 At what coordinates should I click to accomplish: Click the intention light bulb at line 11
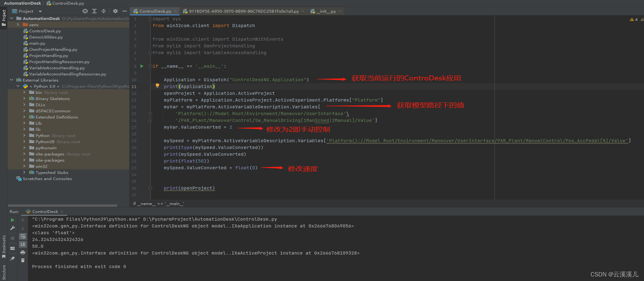pyautogui.click(x=157, y=86)
